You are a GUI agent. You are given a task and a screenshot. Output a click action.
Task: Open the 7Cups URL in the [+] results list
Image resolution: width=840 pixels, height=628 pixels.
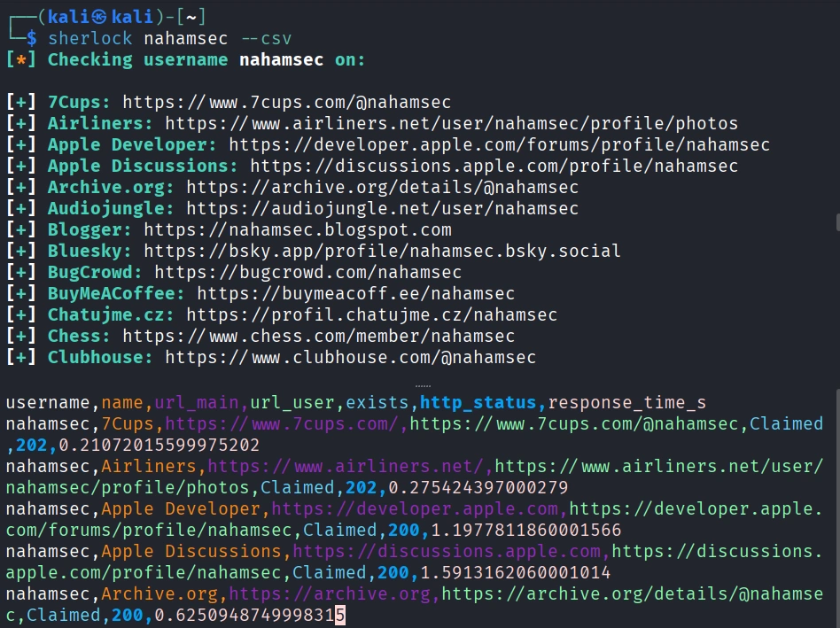(x=286, y=102)
